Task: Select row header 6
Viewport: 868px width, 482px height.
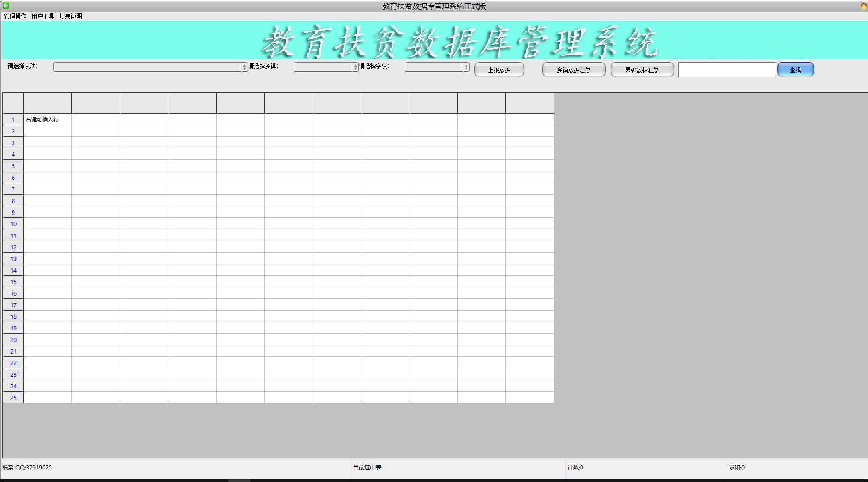Action: coord(13,178)
